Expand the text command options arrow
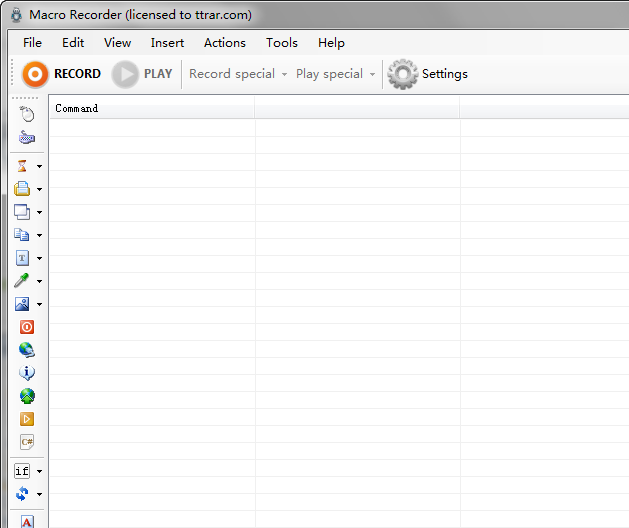This screenshot has width=629, height=528. (39, 258)
